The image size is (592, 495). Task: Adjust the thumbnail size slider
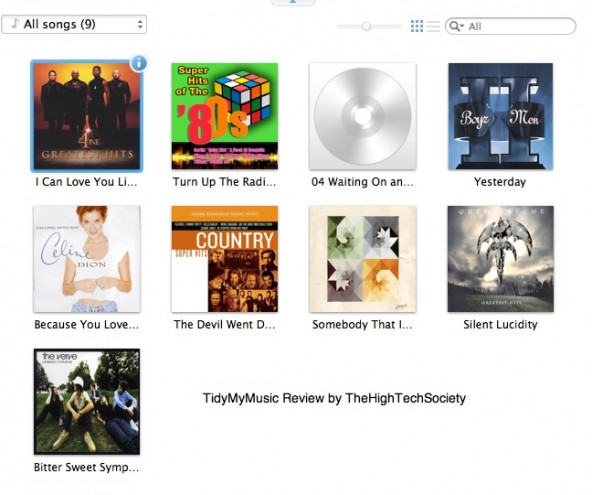366,26
